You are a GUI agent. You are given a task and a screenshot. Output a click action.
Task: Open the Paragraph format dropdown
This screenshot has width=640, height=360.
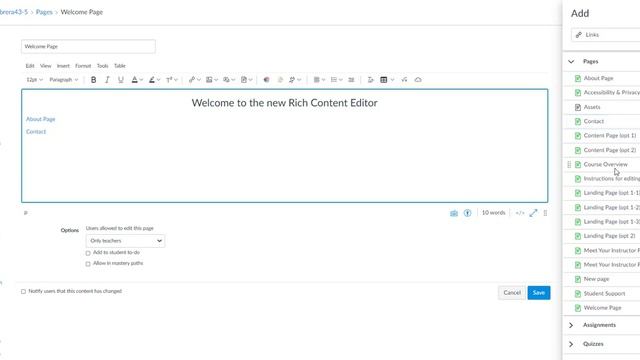tap(64, 80)
